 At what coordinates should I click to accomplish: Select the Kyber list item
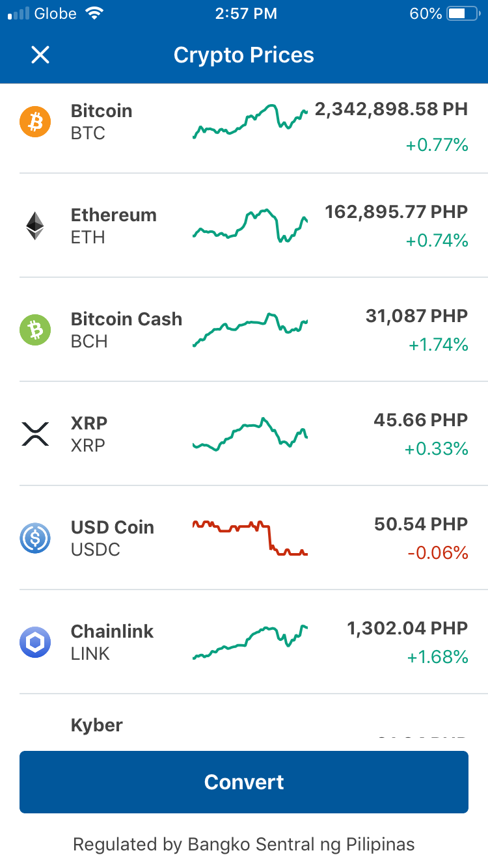tap(244, 722)
